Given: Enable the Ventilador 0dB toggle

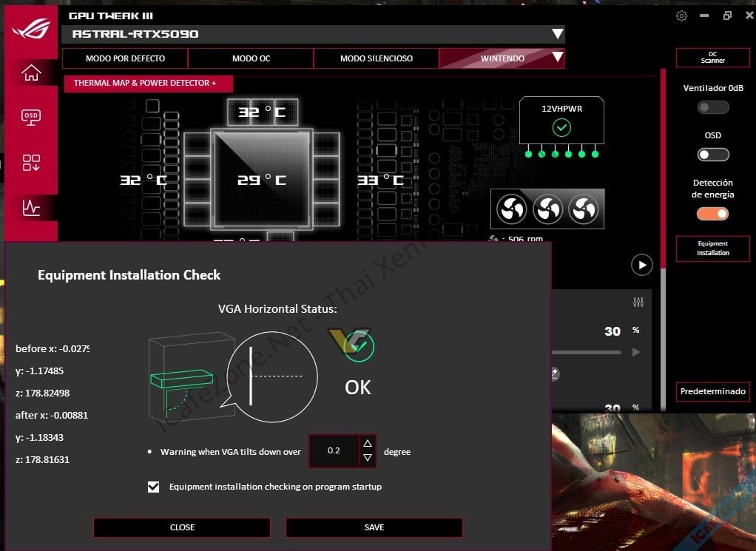Looking at the screenshot, I should (x=712, y=107).
